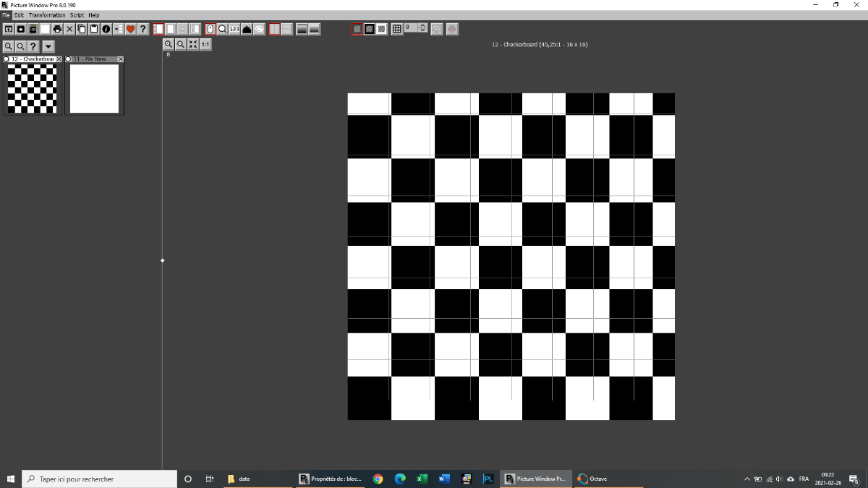This screenshot has height=488, width=868.
Task: Toggle the grid overlay button
Action: coord(396,29)
